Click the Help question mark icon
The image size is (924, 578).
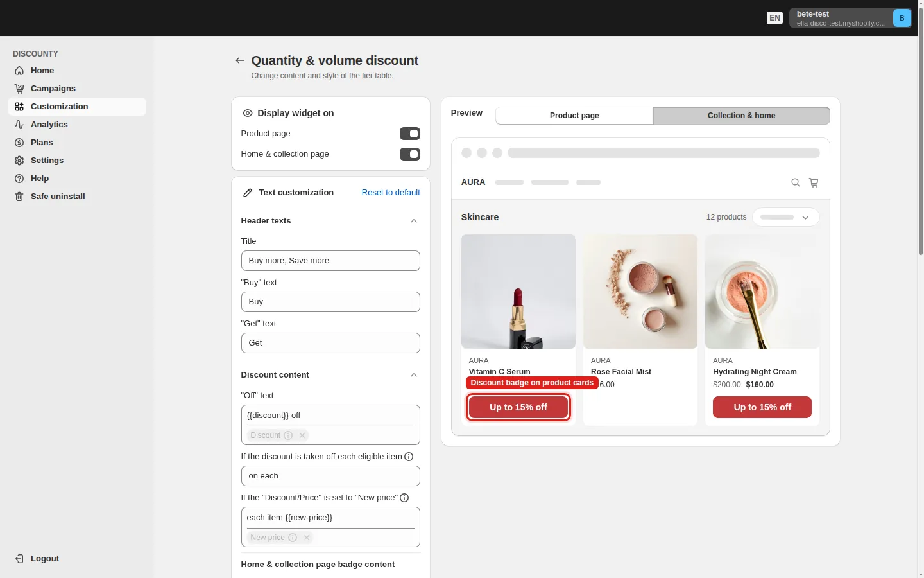[x=19, y=179]
